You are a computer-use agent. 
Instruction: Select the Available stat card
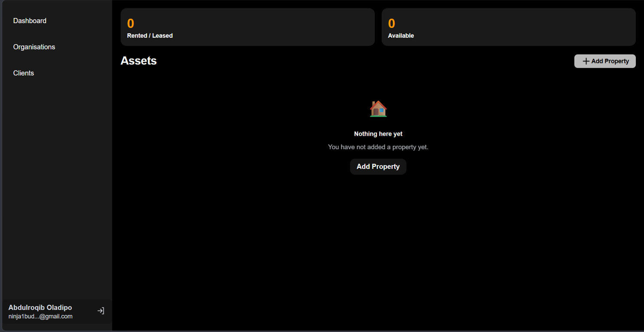pos(509,27)
